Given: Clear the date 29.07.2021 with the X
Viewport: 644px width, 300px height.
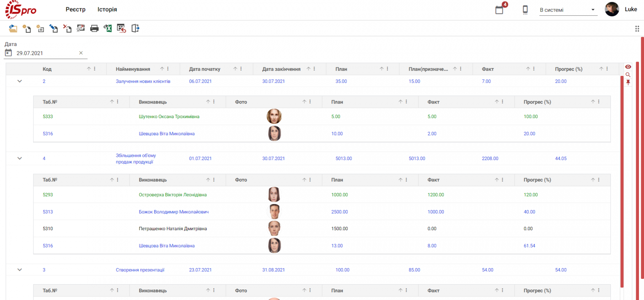Looking at the screenshot, I should point(81,53).
